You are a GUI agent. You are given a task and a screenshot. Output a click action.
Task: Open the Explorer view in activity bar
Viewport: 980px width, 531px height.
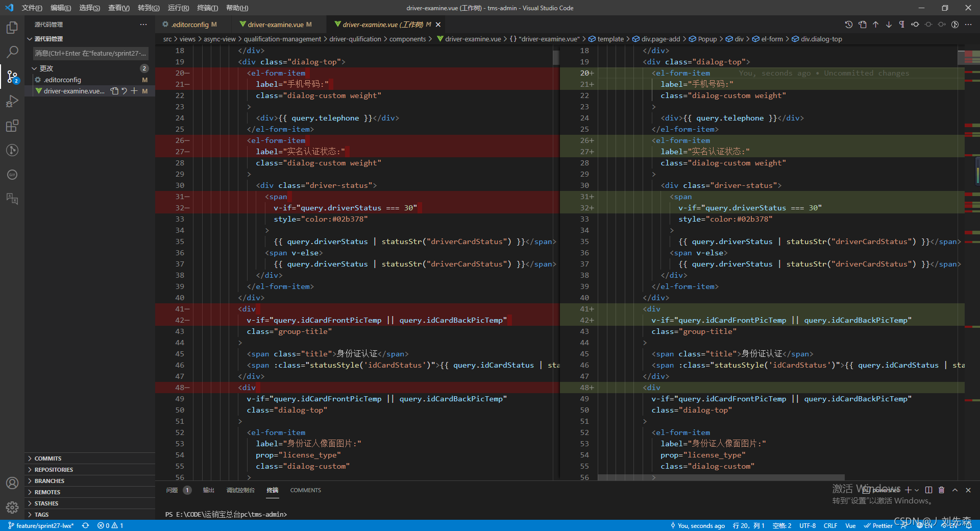pyautogui.click(x=12, y=28)
